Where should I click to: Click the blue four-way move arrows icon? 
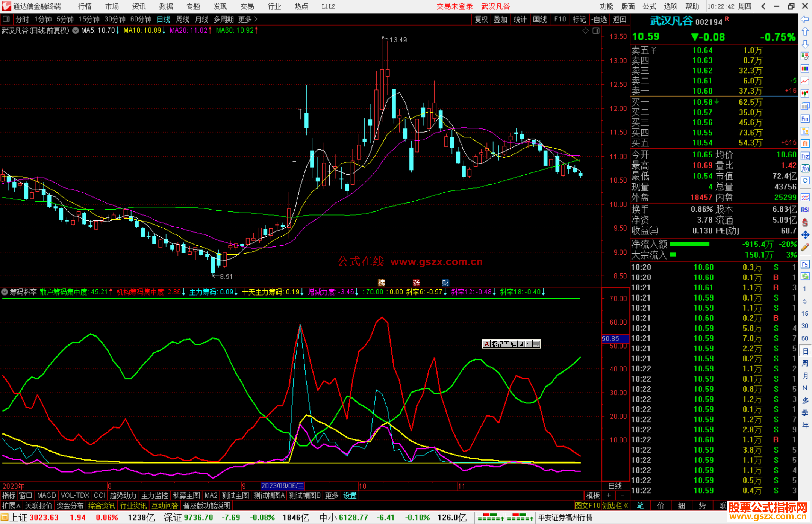click(x=805, y=235)
